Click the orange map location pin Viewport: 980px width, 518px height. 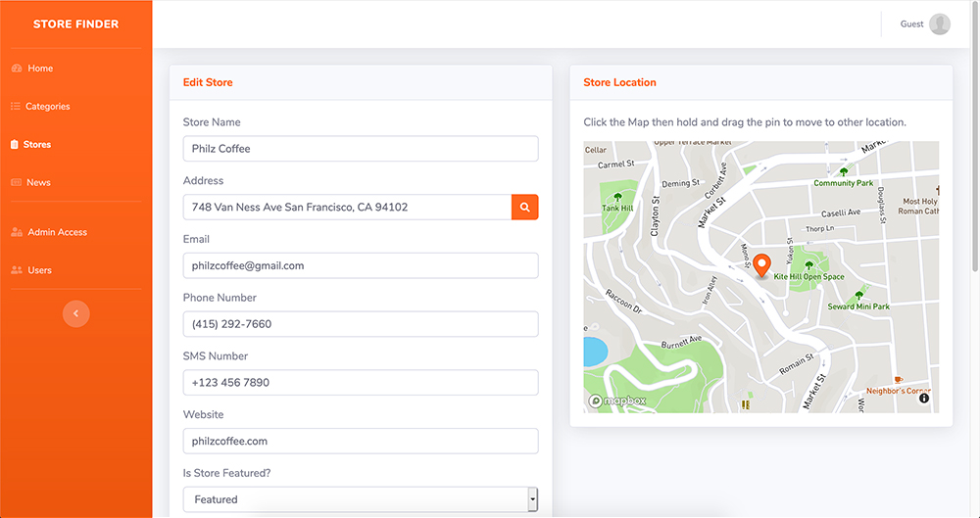click(761, 265)
